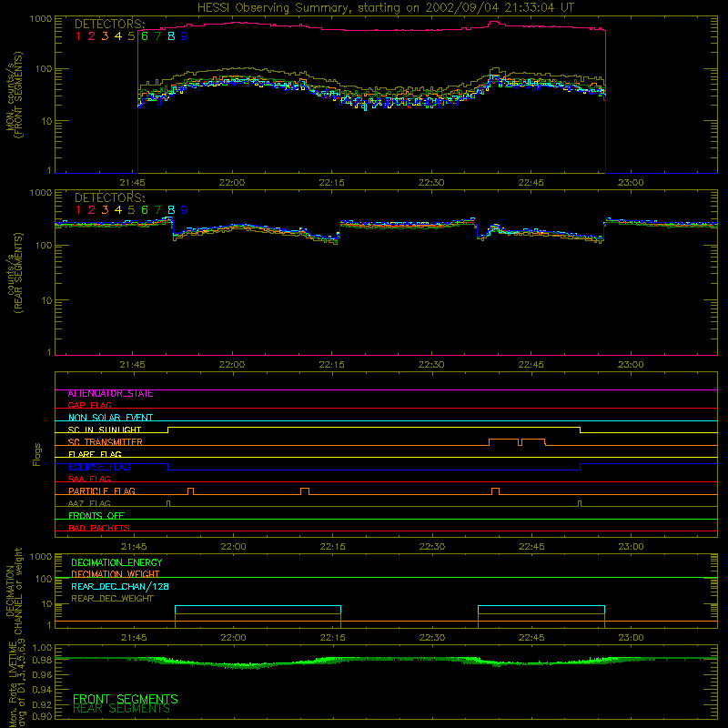Click the HESSI Observing Summary title text
This screenshot has height=728, width=728.
click(385, 8)
